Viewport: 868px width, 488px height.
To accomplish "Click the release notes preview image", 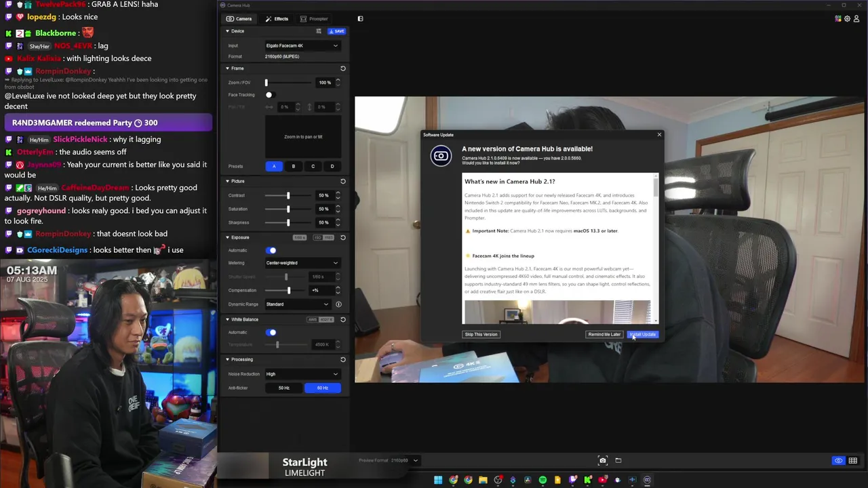I will [557, 312].
